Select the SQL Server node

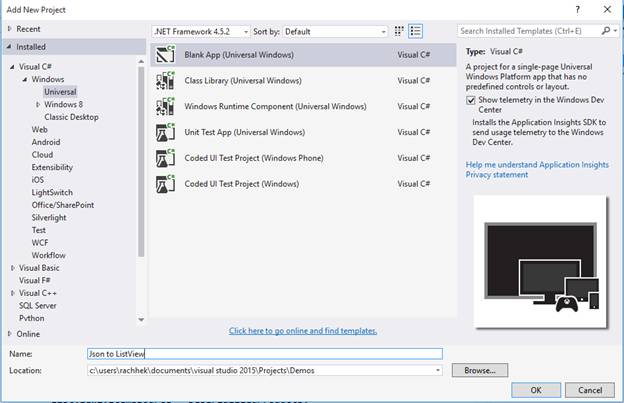coord(37,306)
